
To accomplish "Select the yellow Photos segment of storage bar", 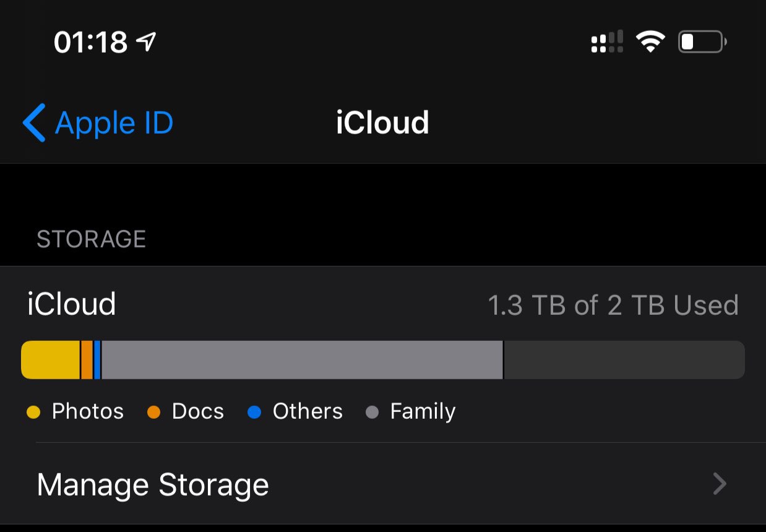I will click(x=51, y=359).
